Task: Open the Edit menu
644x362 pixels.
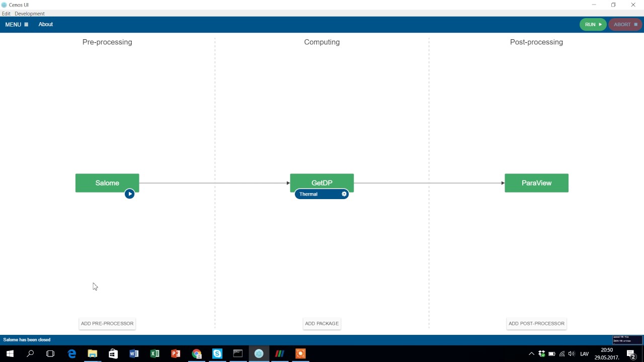Action: point(6,14)
